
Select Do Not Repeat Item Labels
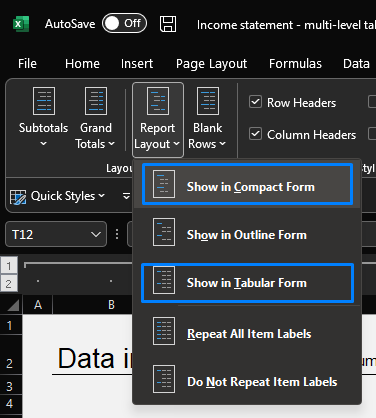(x=247, y=379)
